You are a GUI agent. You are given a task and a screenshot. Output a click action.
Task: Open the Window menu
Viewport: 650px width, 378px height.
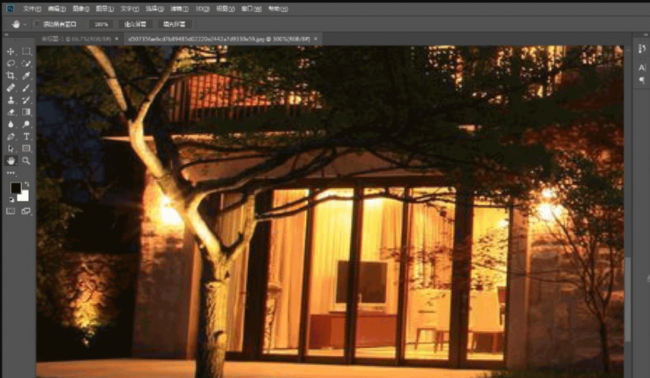pos(251,9)
